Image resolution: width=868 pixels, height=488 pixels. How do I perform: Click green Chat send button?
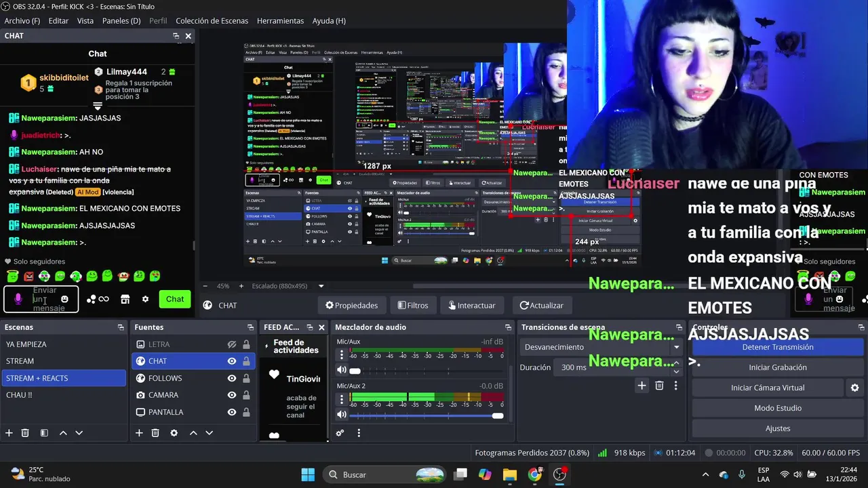[175, 299]
